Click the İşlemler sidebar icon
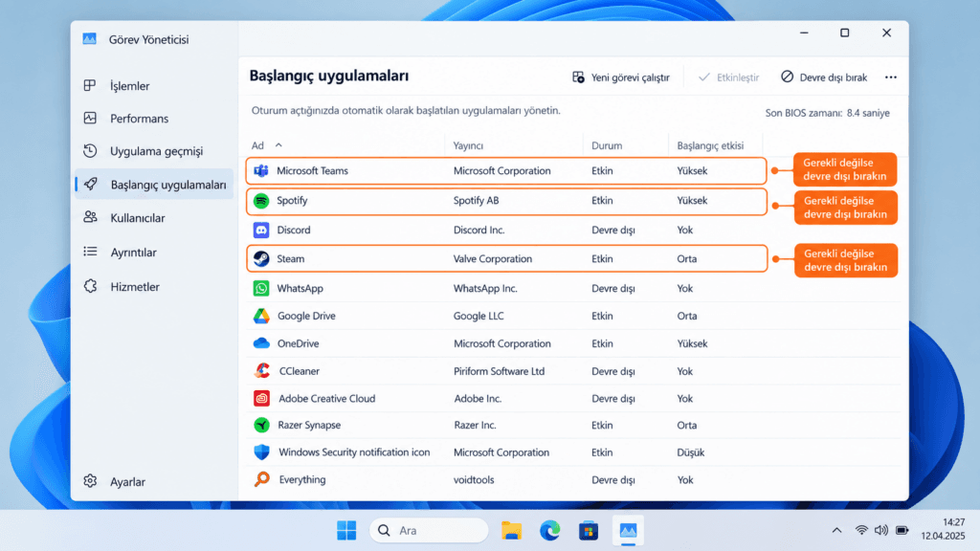The image size is (980, 551). [90, 85]
